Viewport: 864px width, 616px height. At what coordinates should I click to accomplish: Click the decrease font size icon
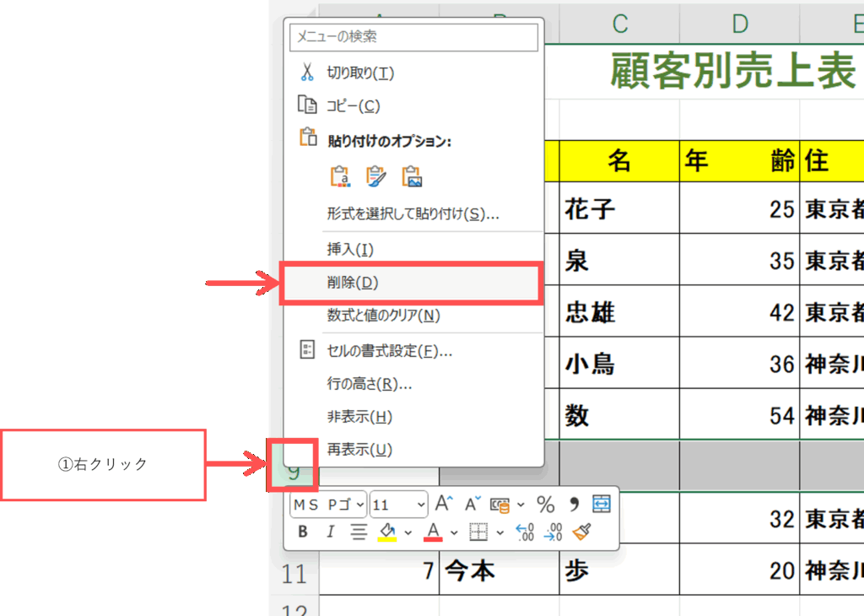click(471, 505)
